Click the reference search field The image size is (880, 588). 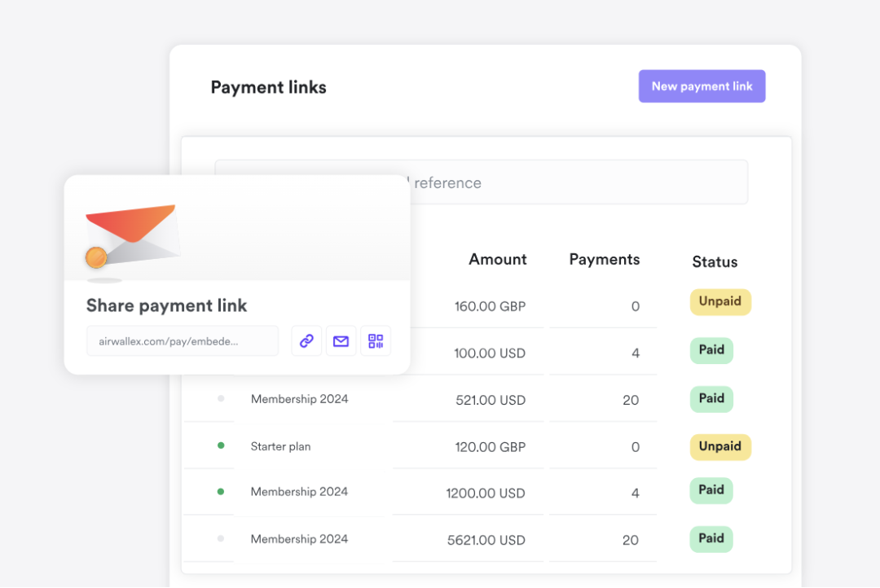click(481, 182)
